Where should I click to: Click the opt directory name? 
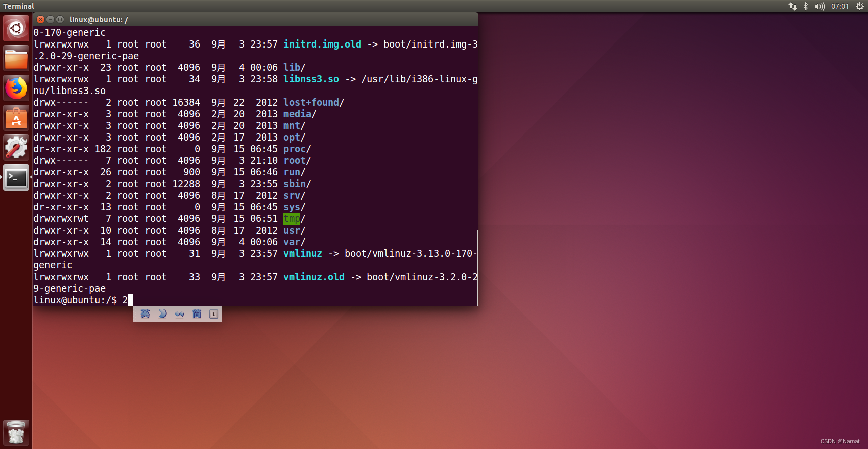292,138
